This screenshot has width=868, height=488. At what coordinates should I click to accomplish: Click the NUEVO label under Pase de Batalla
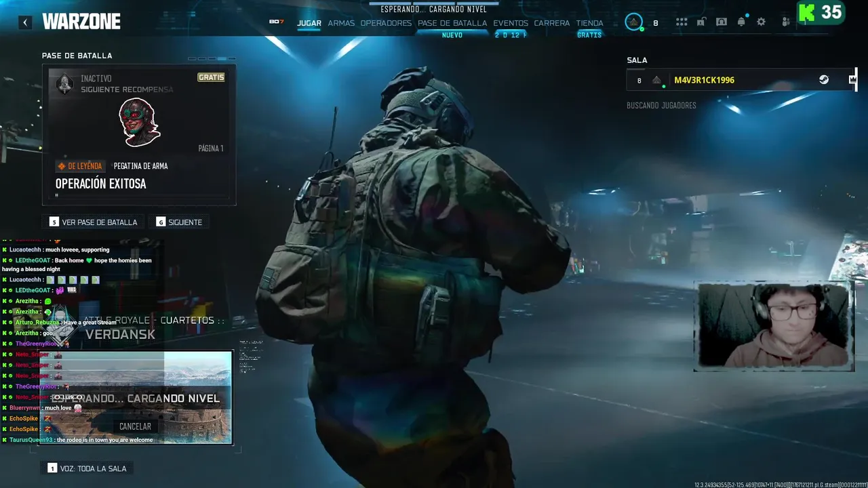tap(452, 35)
